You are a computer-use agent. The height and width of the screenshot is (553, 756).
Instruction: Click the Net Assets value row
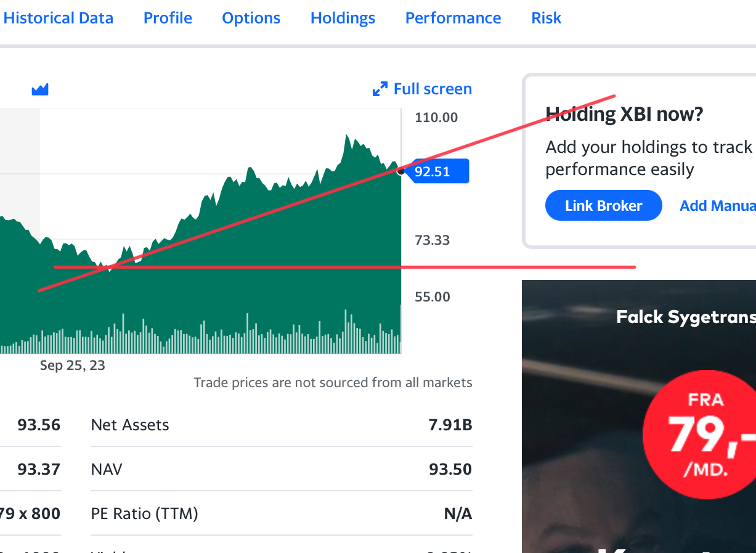pos(282,425)
